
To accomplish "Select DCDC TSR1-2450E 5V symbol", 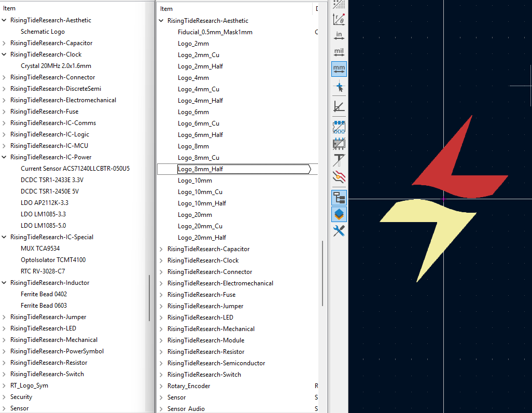I will coord(50,191).
